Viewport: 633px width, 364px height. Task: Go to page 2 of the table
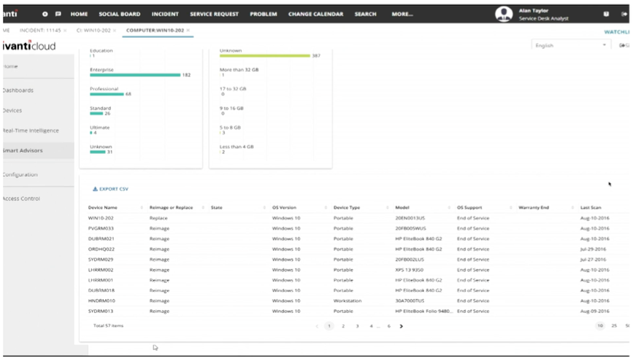coord(343,326)
